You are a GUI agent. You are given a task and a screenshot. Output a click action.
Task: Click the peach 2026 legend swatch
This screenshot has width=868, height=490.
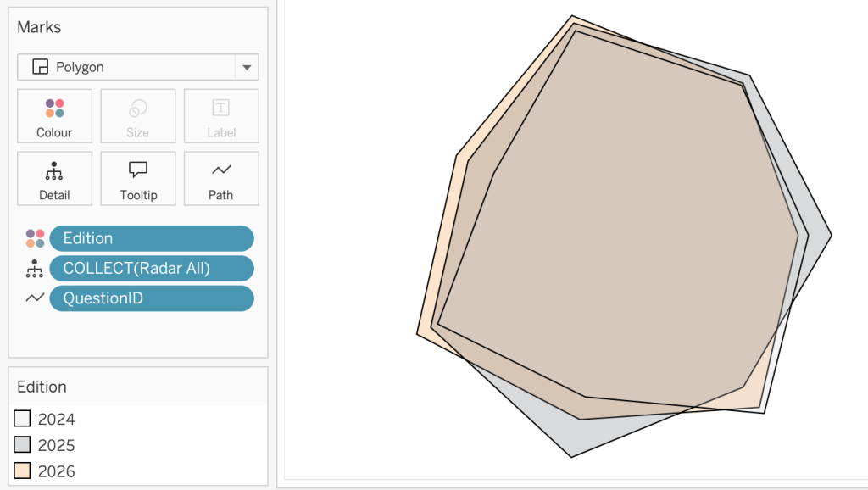point(23,471)
